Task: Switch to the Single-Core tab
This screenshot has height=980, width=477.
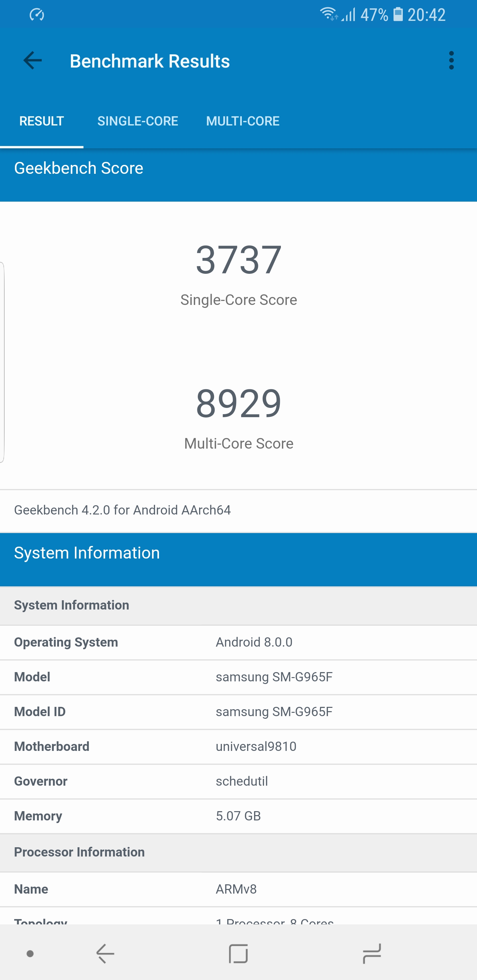Action: (137, 121)
